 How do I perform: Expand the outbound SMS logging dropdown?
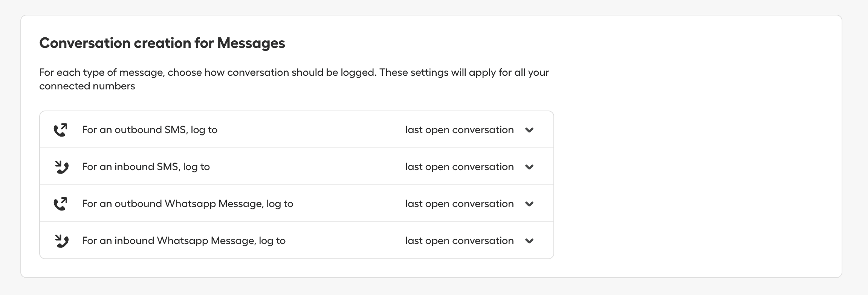click(530, 130)
